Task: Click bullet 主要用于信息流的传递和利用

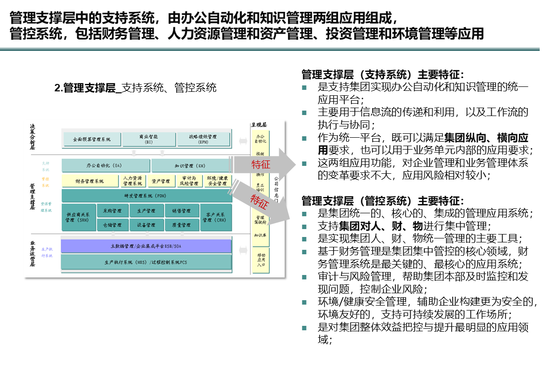Action: click(x=423, y=118)
